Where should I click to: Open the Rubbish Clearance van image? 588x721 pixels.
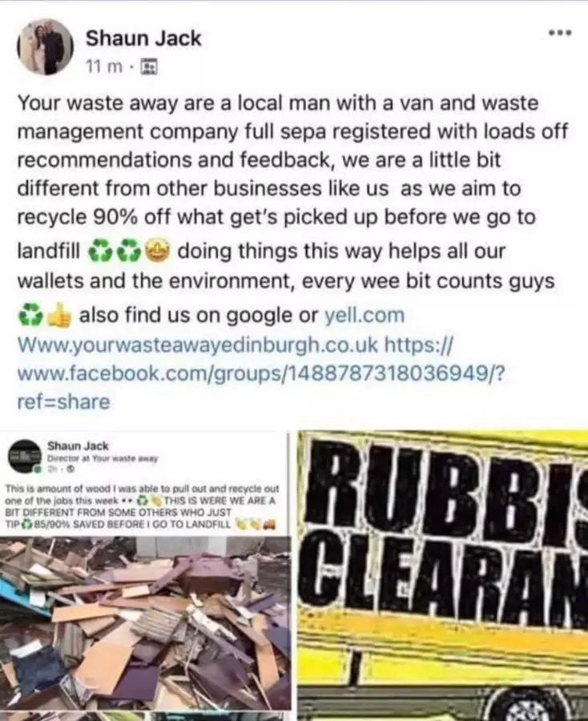(x=442, y=575)
